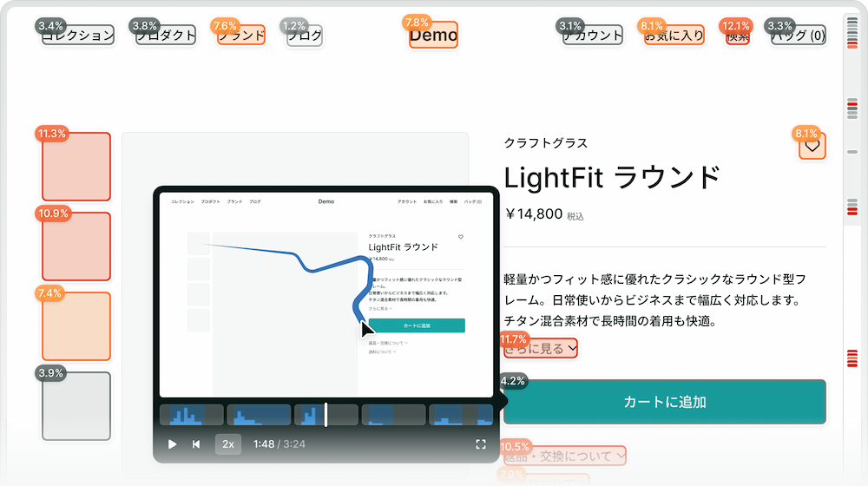Screen dimensions: 868x486
Task: Open the コレクション menu item
Action: [x=78, y=36]
